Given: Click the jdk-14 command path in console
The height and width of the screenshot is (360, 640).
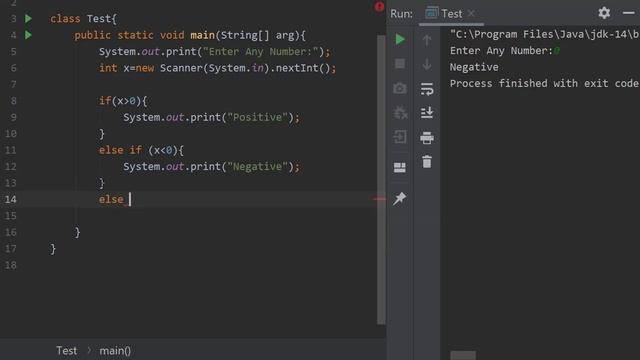Looking at the screenshot, I should [x=544, y=34].
